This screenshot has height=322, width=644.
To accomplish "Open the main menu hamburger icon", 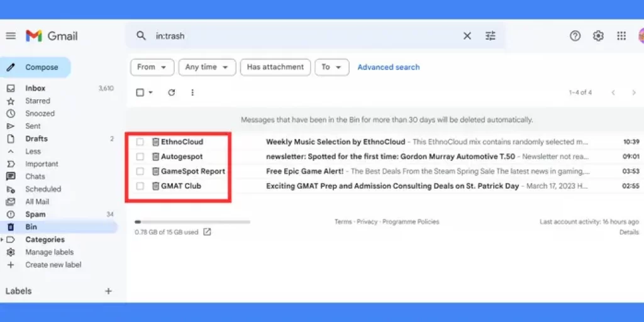I will 11,36.
